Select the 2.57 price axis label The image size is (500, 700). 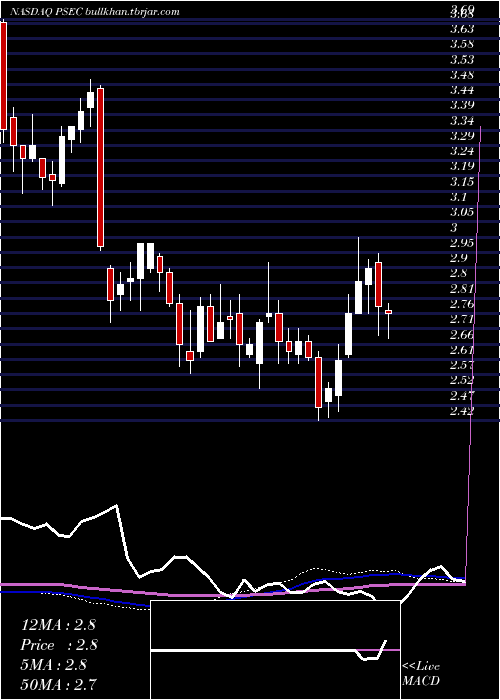click(x=462, y=365)
